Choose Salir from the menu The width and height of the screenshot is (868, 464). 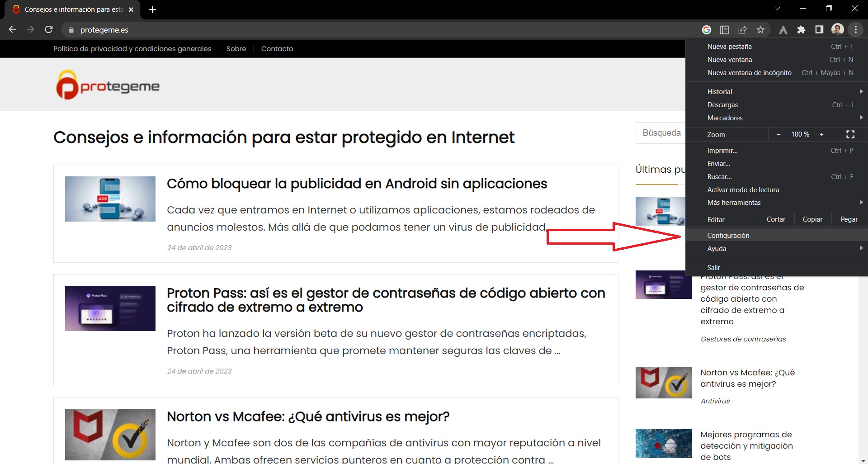[777, 268]
